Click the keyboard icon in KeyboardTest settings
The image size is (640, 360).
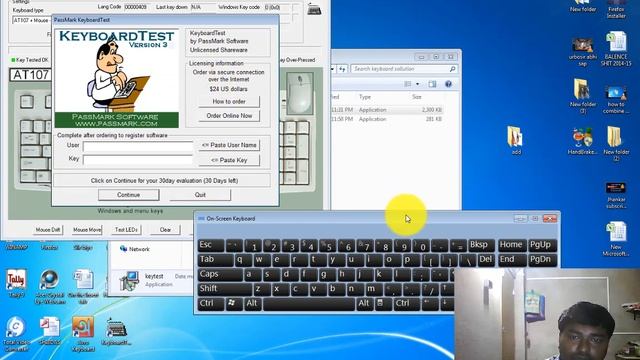point(314,9)
